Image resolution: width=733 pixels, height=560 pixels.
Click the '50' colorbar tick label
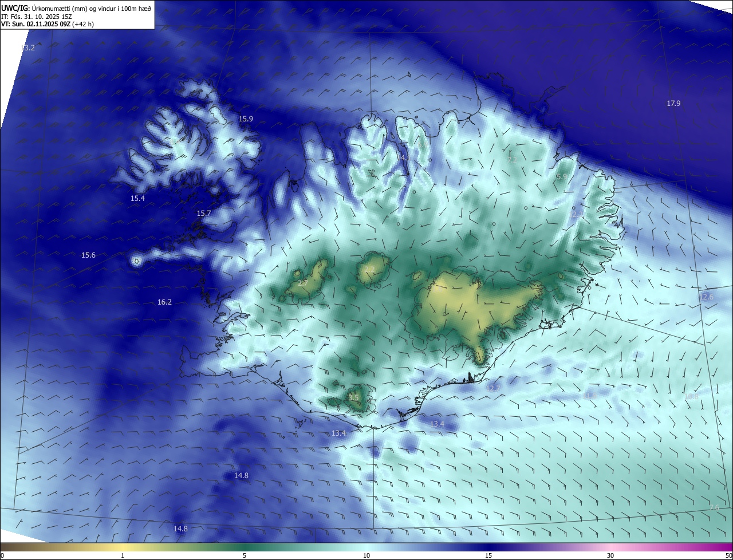(728, 555)
